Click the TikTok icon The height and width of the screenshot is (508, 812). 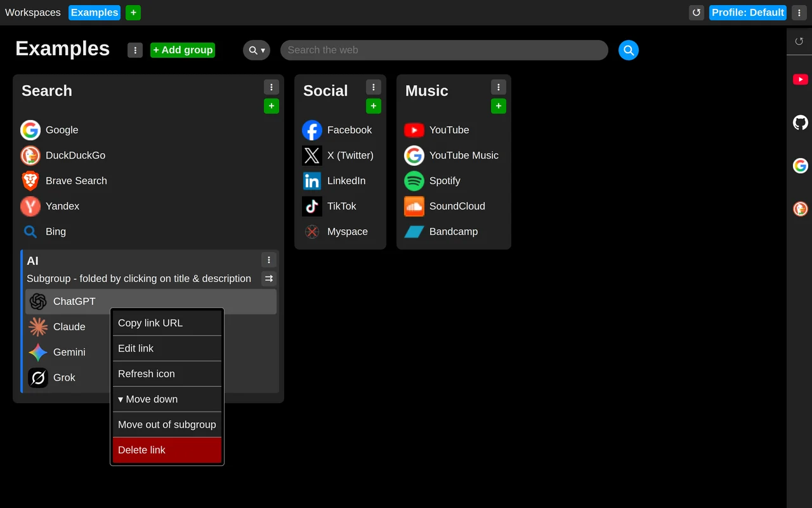pos(312,206)
